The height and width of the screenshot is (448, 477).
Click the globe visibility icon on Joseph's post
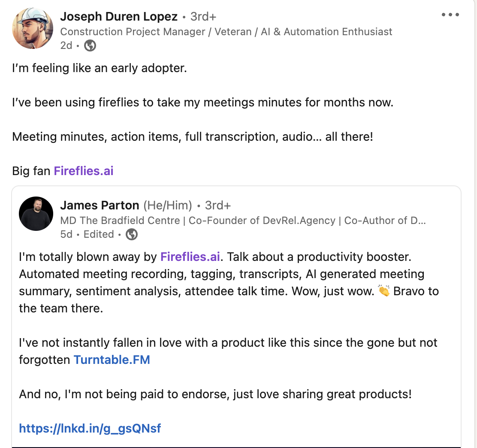[x=90, y=45]
